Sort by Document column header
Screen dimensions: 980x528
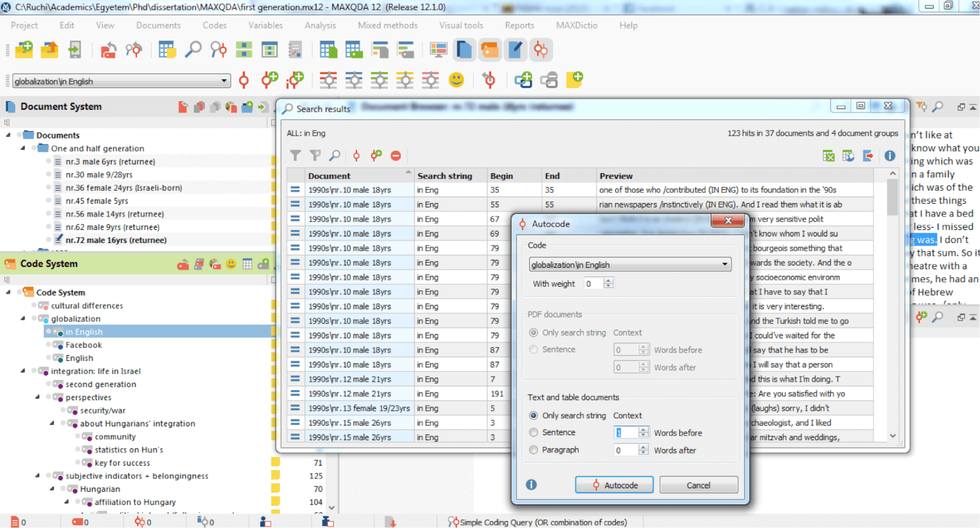pos(359,176)
